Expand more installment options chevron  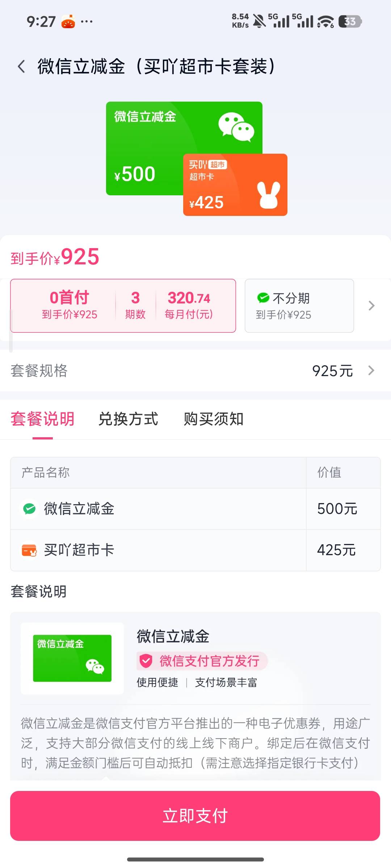(x=371, y=306)
